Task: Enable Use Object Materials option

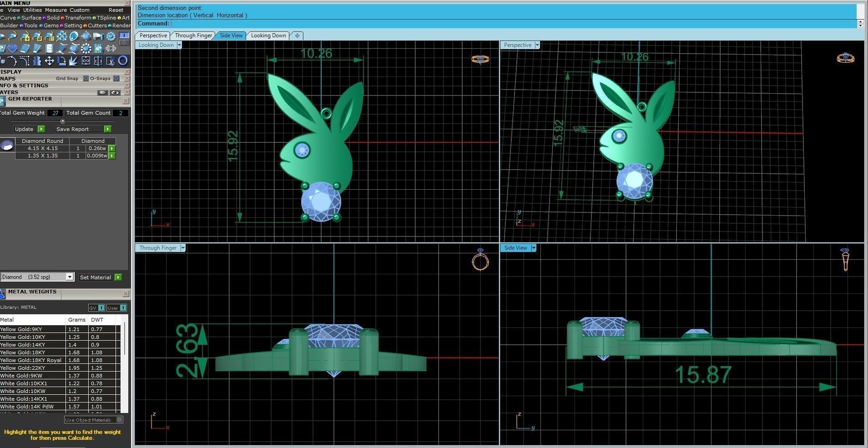Action: click(120, 420)
